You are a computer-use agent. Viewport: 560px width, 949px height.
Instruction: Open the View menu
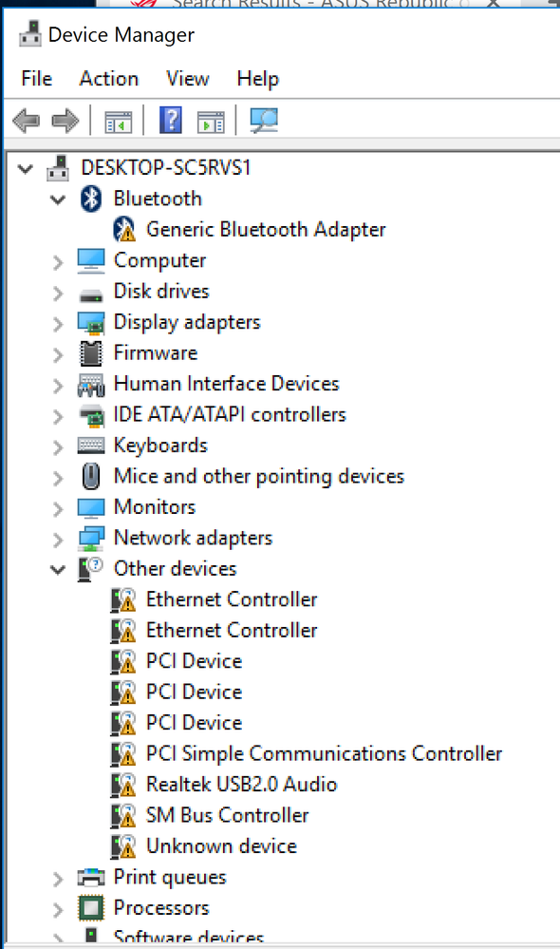coord(188,79)
